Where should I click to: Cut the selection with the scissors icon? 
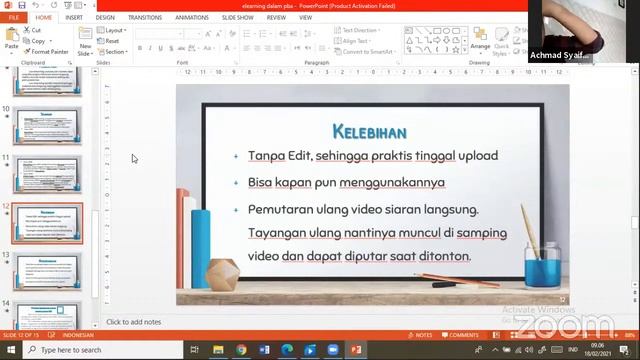tap(27, 30)
